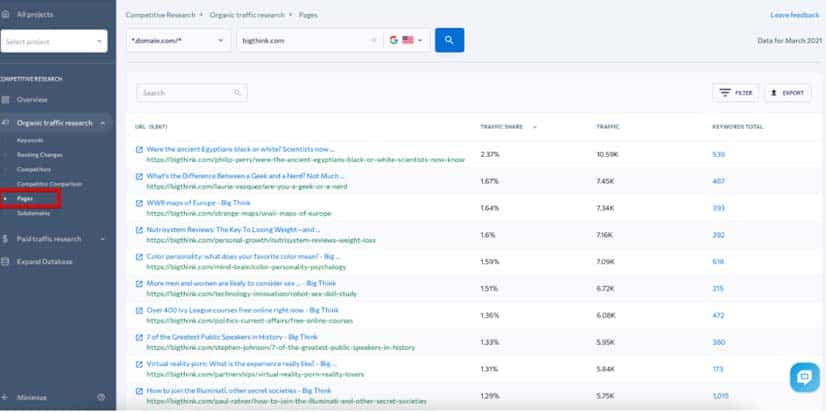Screen dimensions: 826x413
Task: Click the blue search magnifier button
Action: pyautogui.click(x=449, y=40)
